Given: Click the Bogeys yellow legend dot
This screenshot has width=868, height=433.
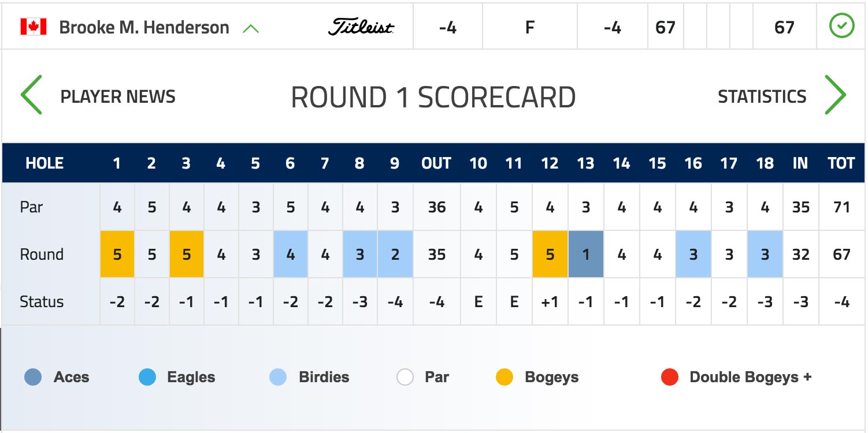Looking at the screenshot, I should coord(505,378).
